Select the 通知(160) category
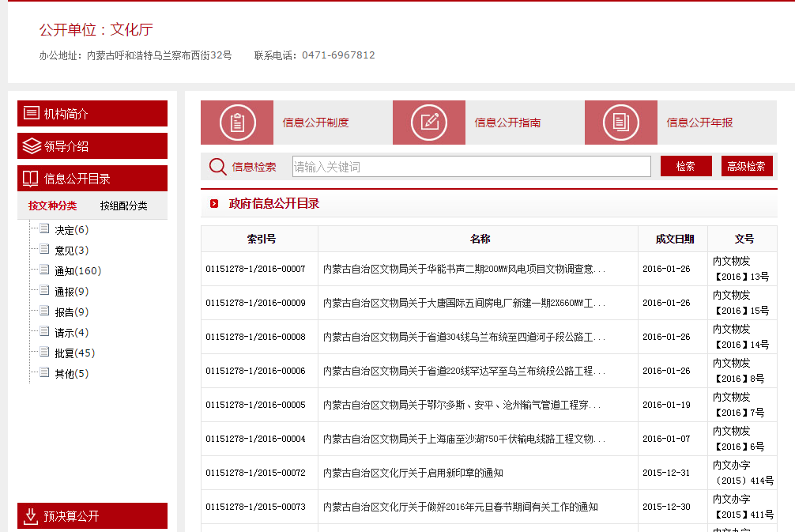The image size is (795, 532). (78, 271)
